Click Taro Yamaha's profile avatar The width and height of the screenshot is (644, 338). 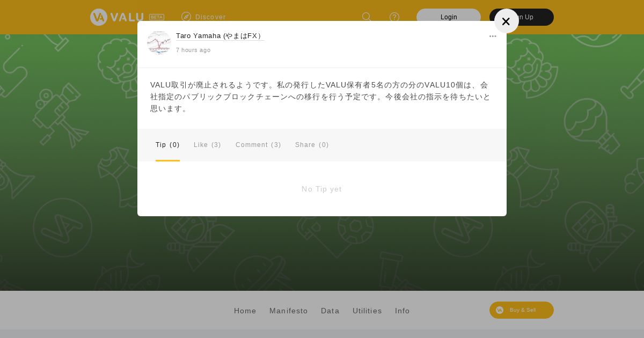tap(159, 43)
